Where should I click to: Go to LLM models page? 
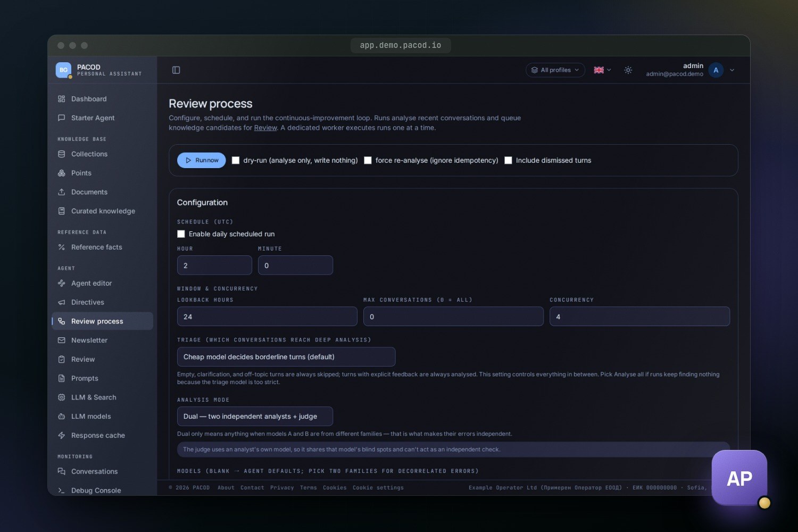(102, 417)
